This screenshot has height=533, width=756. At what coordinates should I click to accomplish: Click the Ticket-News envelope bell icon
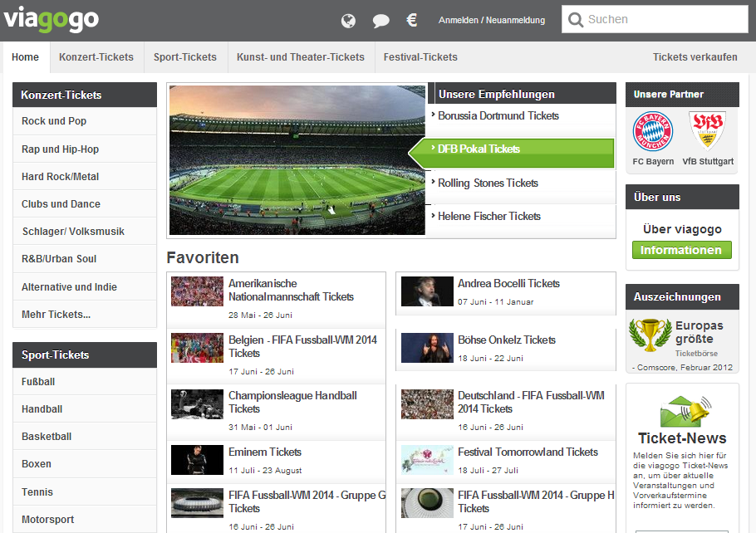[685, 411]
